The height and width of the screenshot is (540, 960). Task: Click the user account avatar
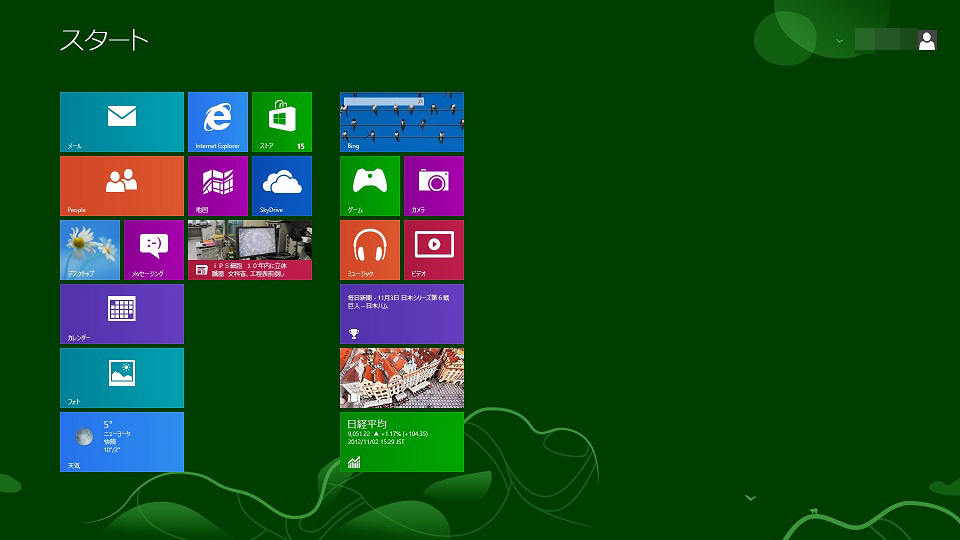(927, 40)
